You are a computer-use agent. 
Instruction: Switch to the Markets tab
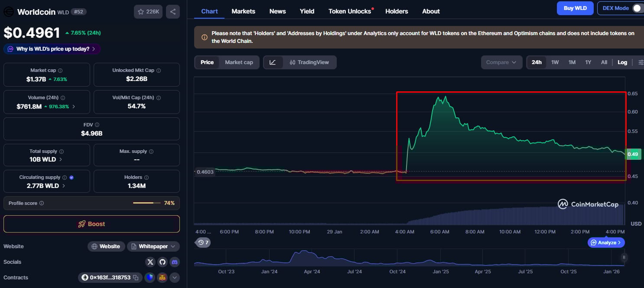click(243, 11)
